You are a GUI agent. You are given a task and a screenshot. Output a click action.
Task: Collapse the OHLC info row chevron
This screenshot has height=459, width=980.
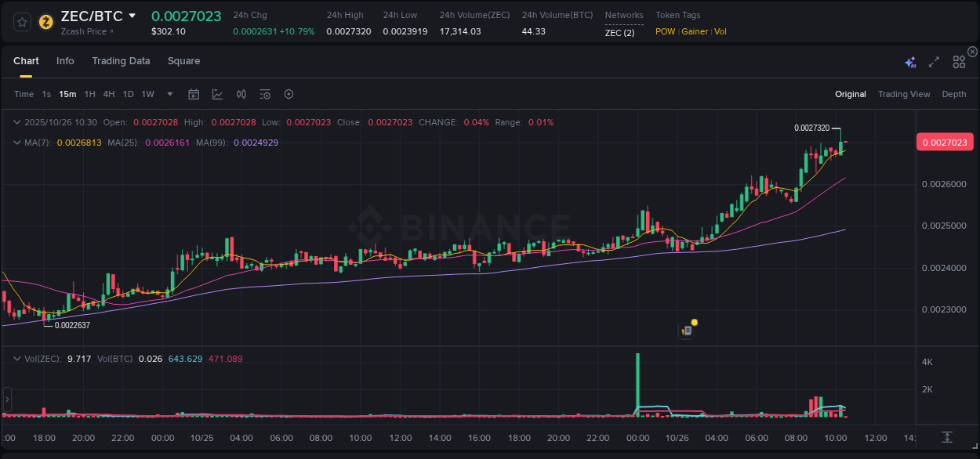tap(17, 122)
